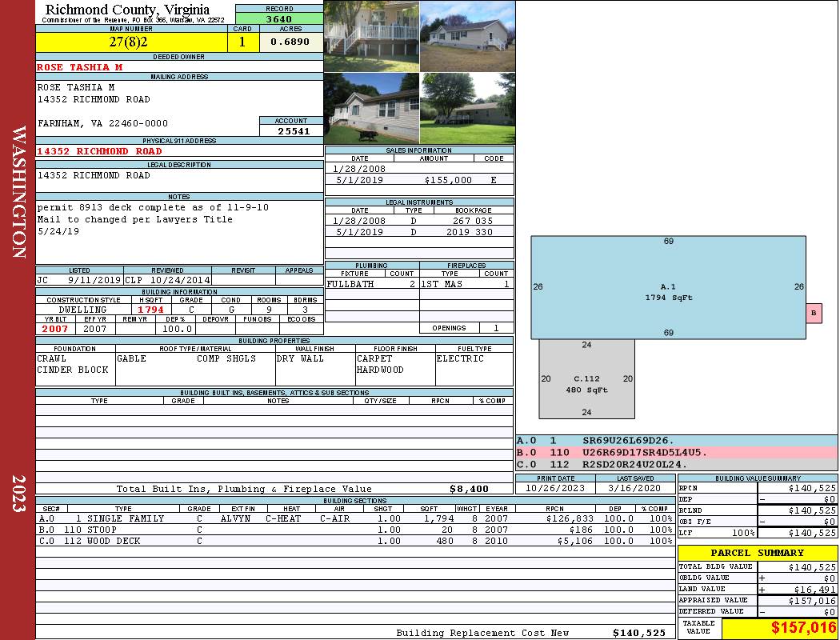
Task: Open the bottom-right yard and tree photo
Action: coord(468,109)
